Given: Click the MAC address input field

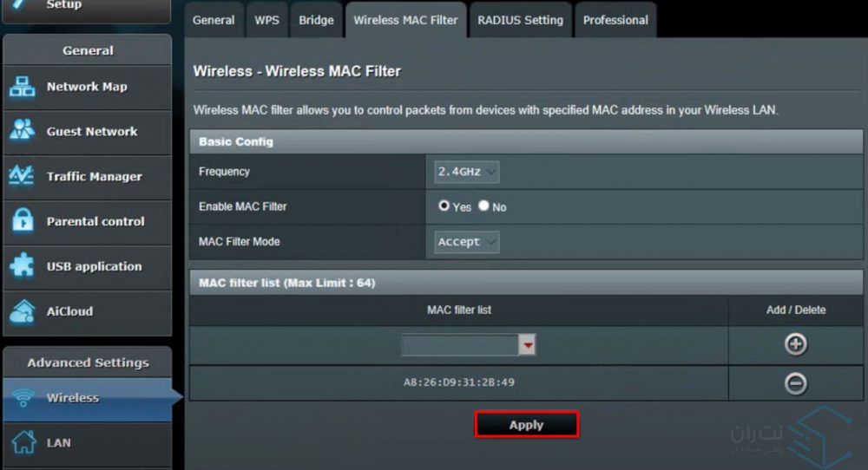Looking at the screenshot, I should coord(459,345).
